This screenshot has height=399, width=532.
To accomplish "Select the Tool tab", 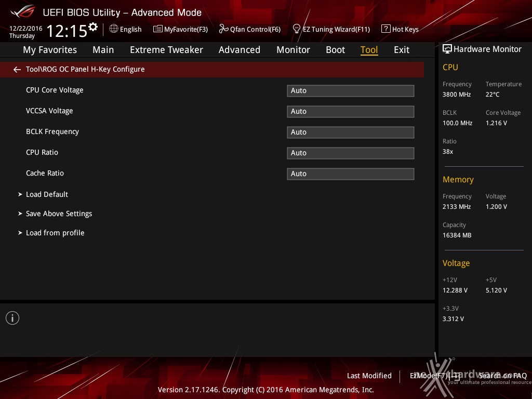I will coord(369,50).
